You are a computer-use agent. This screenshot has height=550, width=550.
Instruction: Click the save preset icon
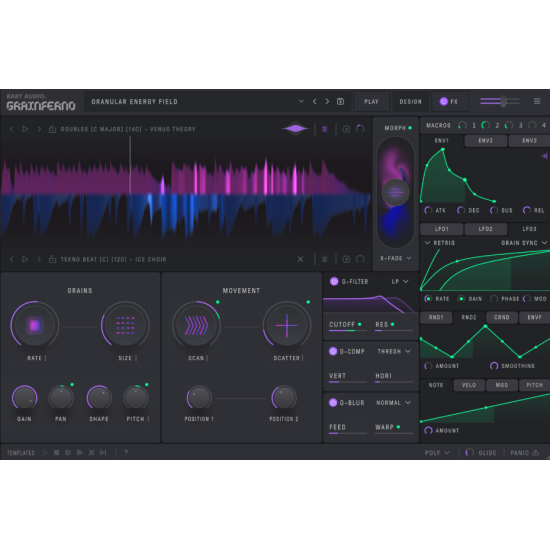click(340, 102)
